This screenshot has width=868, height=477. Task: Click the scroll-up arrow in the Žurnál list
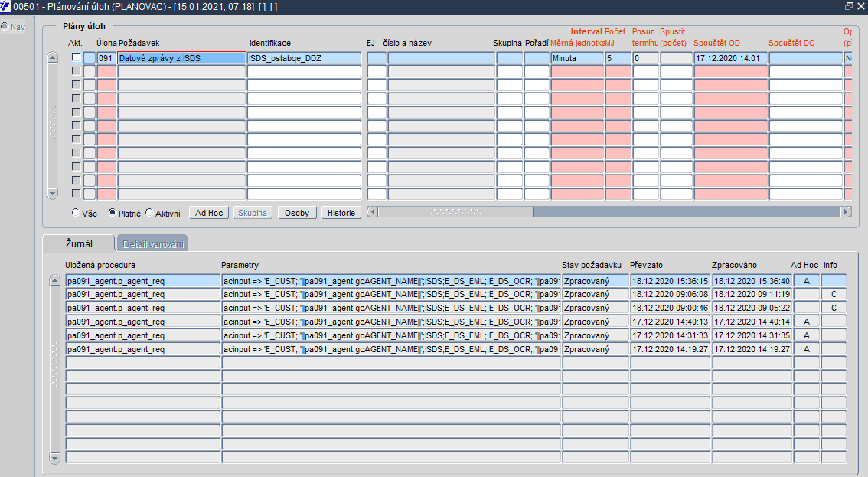[x=55, y=280]
